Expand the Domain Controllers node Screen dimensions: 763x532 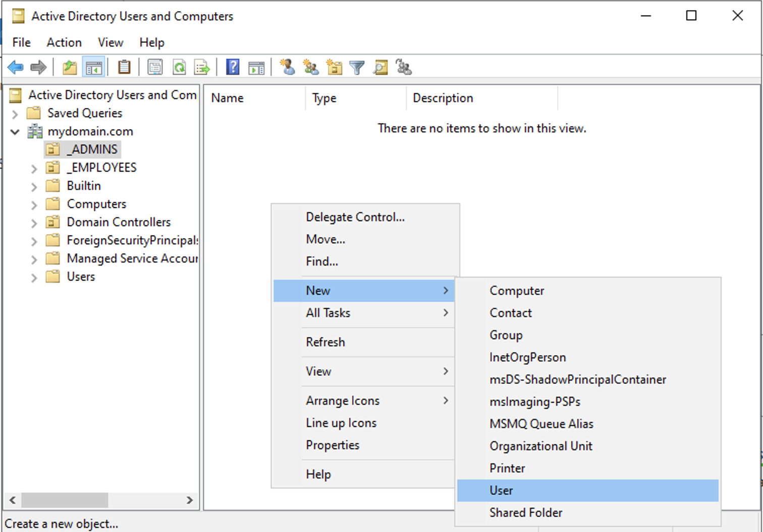pyautogui.click(x=34, y=223)
